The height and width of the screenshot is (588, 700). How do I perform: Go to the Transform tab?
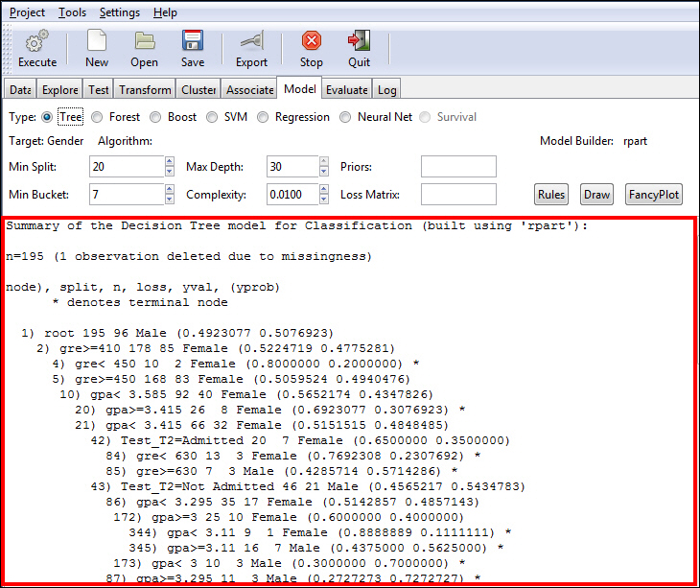pos(145,90)
